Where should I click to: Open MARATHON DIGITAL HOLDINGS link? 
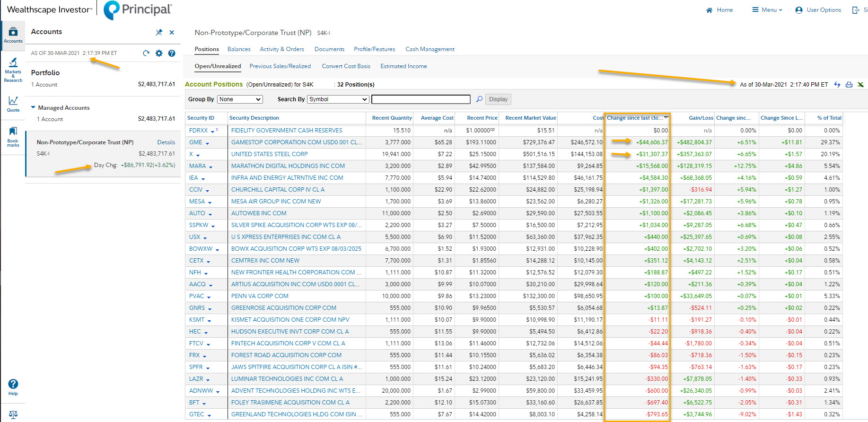click(x=288, y=166)
